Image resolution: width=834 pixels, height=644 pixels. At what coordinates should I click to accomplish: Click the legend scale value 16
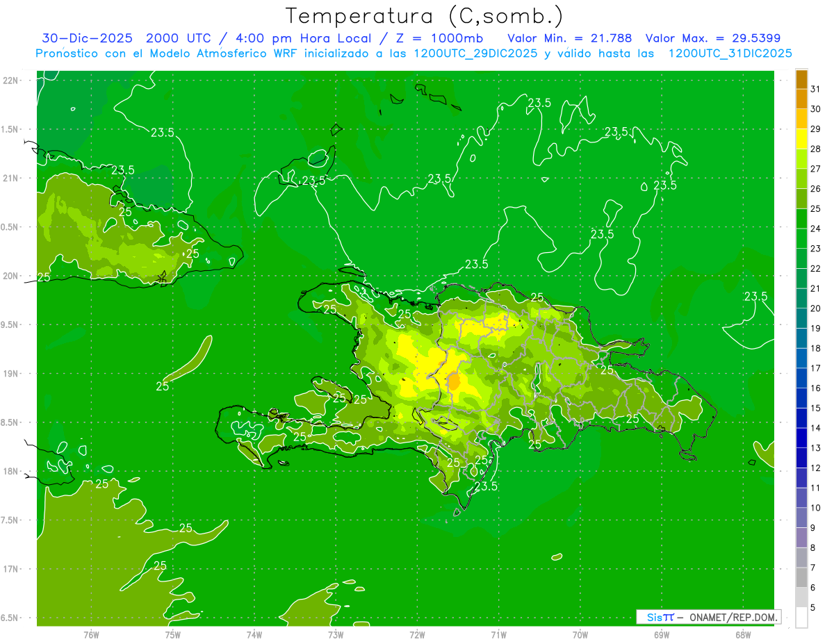pos(815,388)
